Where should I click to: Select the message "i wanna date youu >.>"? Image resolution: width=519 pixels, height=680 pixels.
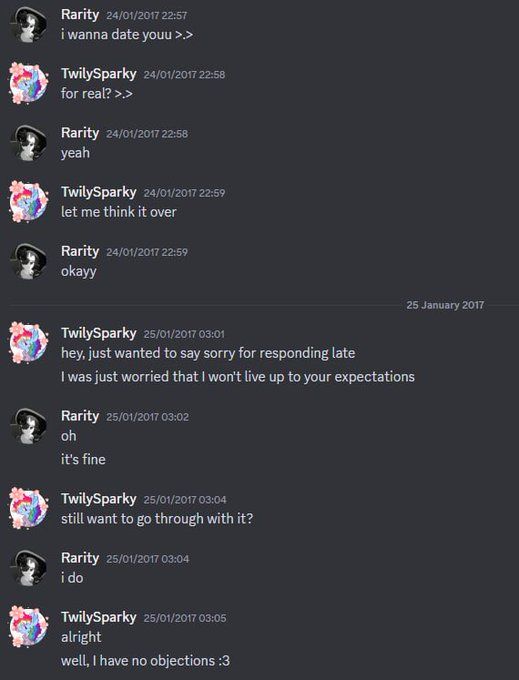coord(127,35)
